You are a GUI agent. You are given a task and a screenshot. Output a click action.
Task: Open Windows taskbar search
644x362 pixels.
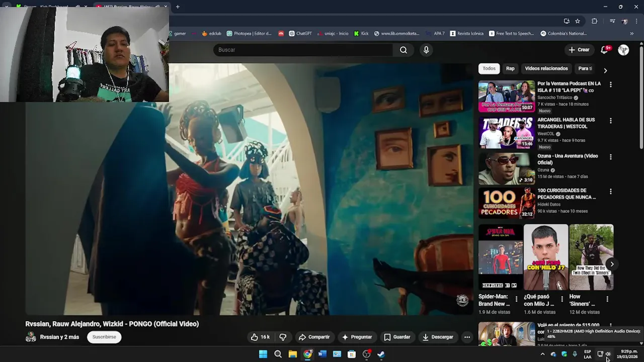[278, 354]
